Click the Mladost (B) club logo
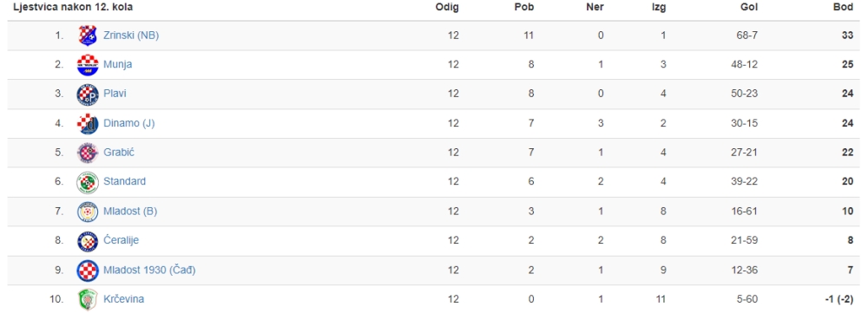The width and height of the screenshot is (868, 313). (88, 212)
